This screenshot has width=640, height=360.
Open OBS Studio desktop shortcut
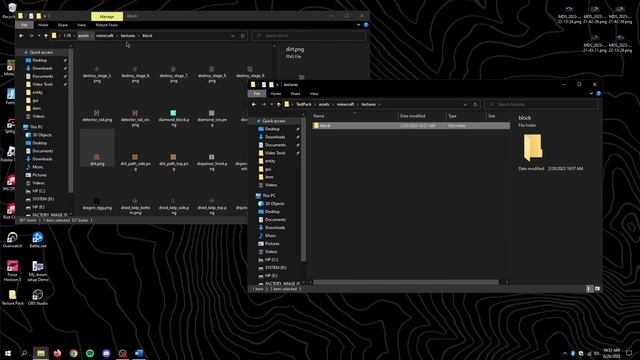[x=38, y=297]
